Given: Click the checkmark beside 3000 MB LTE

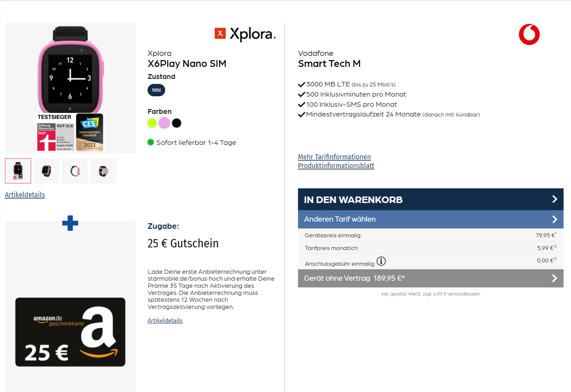Looking at the screenshot, I should (x=301, y=84).
